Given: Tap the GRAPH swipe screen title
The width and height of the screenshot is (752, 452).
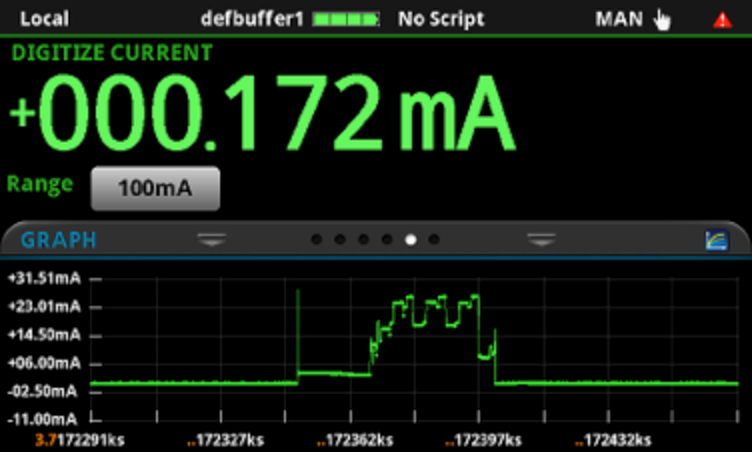Looking at the screenshot, I should click(x=59, y=240).
